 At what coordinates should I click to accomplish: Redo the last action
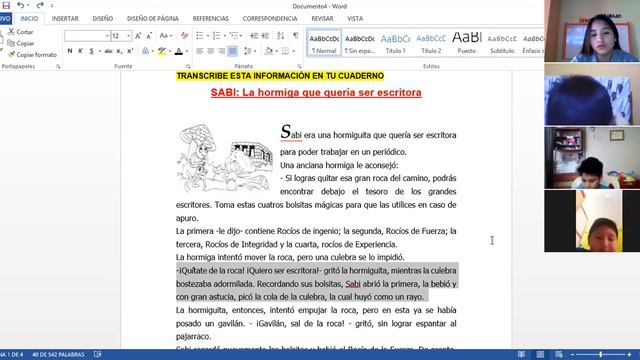point(40,5)
